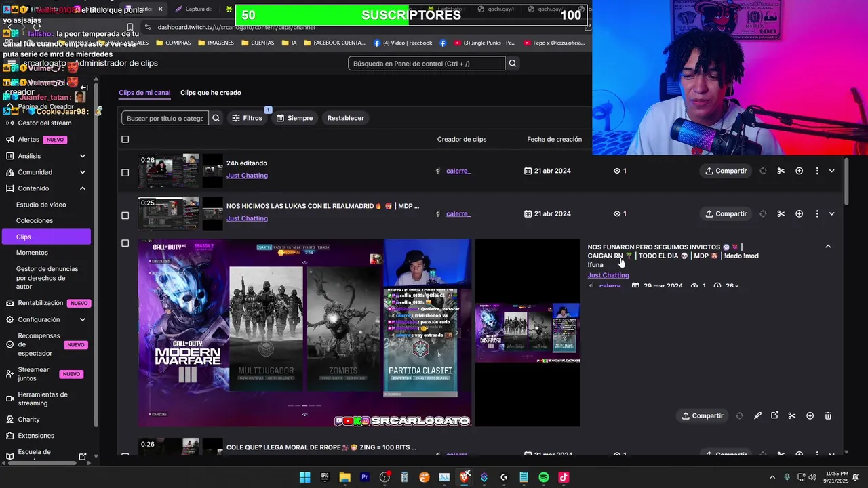Open Colecciones in sidebar

click(x=35, y=220)
